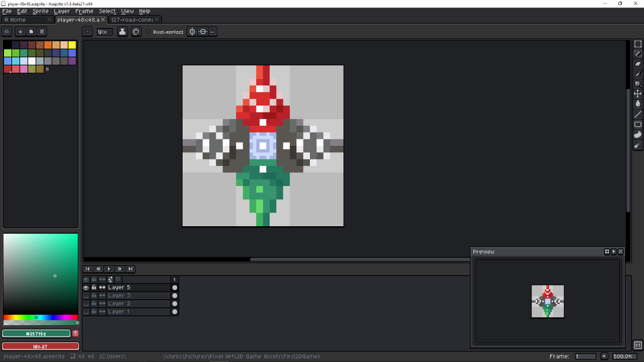Choose the Eraser tool
This screenshot has height=362, width=644.
[637, 64]
